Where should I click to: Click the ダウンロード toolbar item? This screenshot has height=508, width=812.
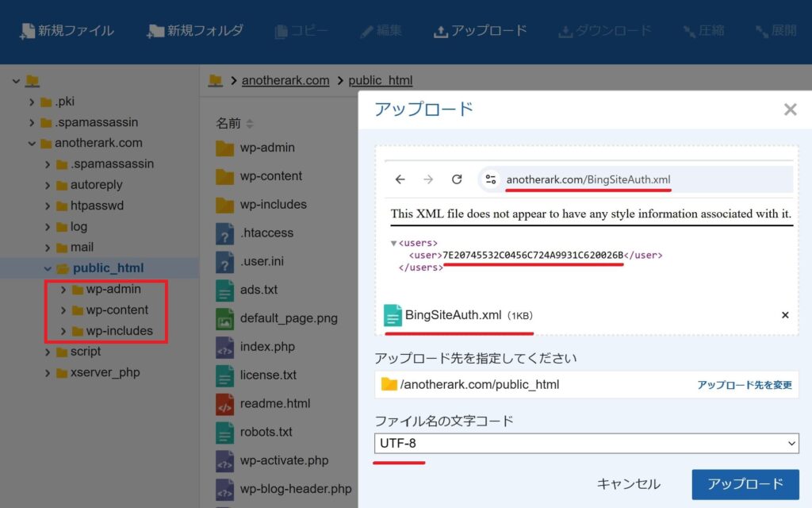(605, 31)
